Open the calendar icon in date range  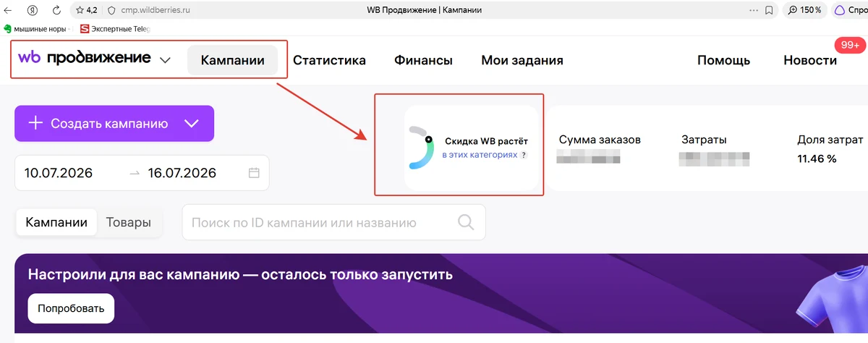[253, 173]
